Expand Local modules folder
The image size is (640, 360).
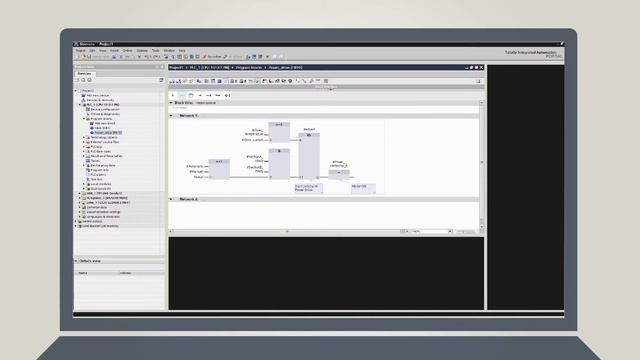pos(84,184)
